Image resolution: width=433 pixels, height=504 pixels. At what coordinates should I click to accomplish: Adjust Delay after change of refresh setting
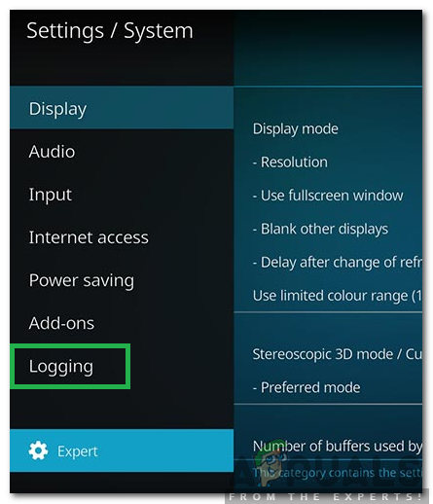pos(328,263)
